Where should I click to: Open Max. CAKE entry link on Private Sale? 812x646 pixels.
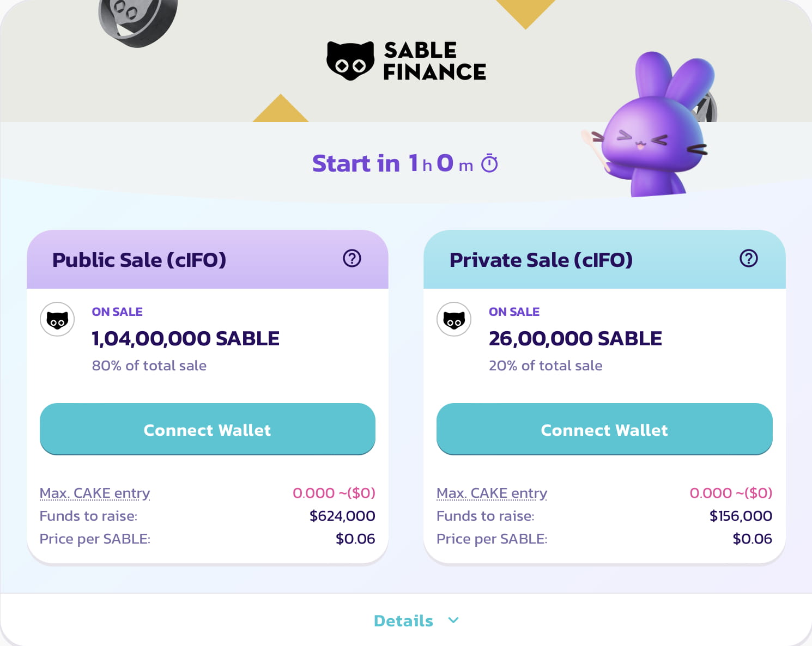[x=492, y=493]
